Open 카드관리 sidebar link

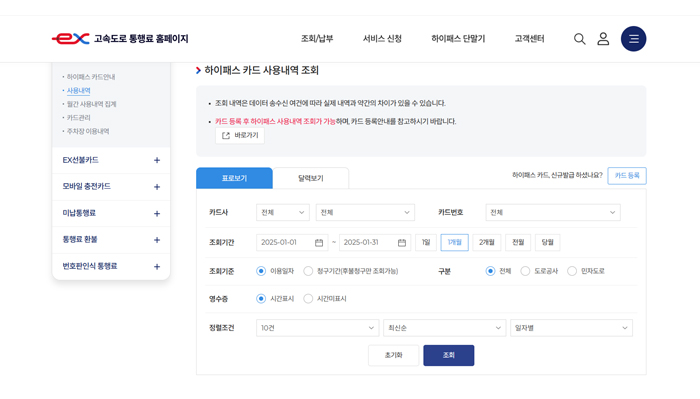coord(79,118)
